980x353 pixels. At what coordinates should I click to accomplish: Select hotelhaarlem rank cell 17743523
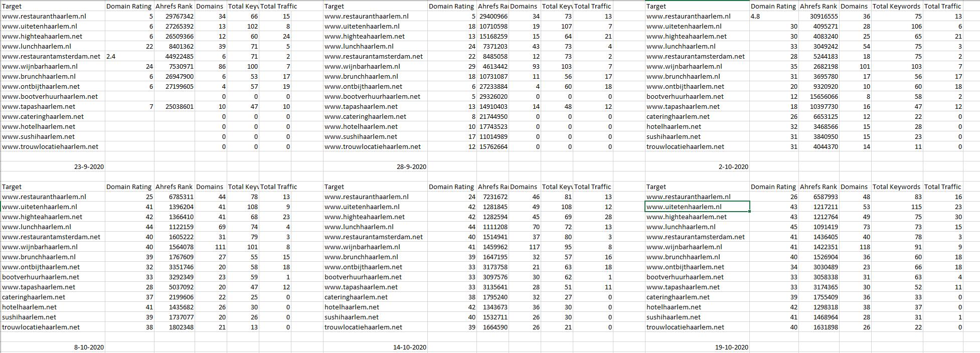pos(493,126)
